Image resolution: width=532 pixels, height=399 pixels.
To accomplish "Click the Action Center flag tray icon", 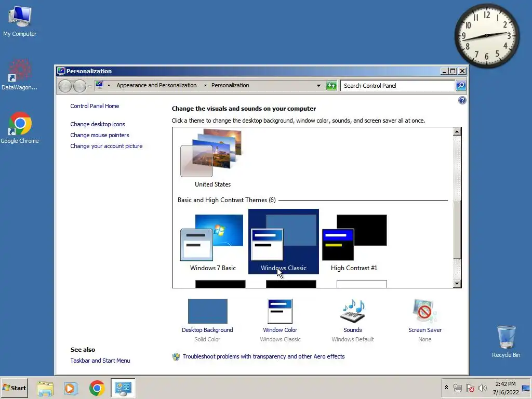I will pyautogui.click(x=470, y=388).
